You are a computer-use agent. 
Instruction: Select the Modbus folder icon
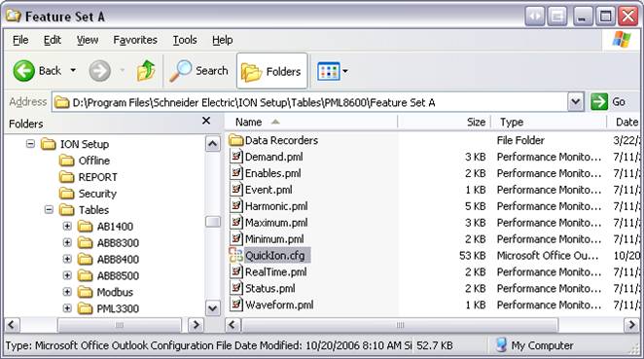[x=85, y=292]
